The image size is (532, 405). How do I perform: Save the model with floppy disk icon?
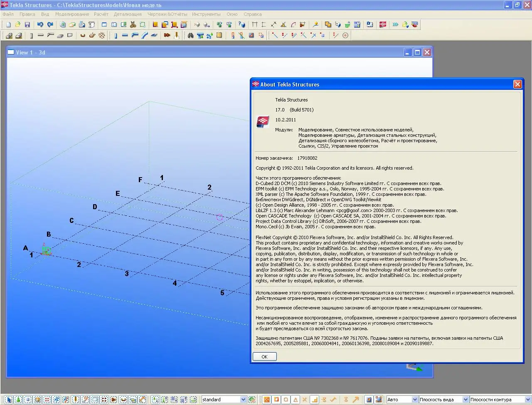(27, 25)
